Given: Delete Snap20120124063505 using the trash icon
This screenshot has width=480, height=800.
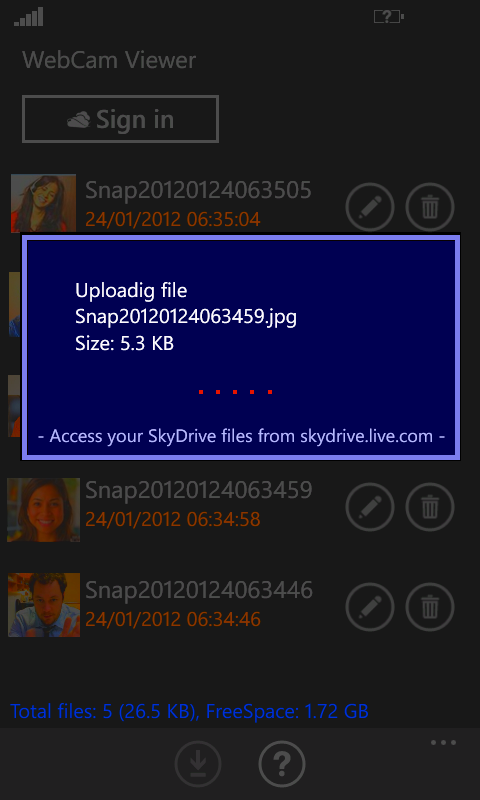Looking at the screenshot, I should (x=430, y=207).
